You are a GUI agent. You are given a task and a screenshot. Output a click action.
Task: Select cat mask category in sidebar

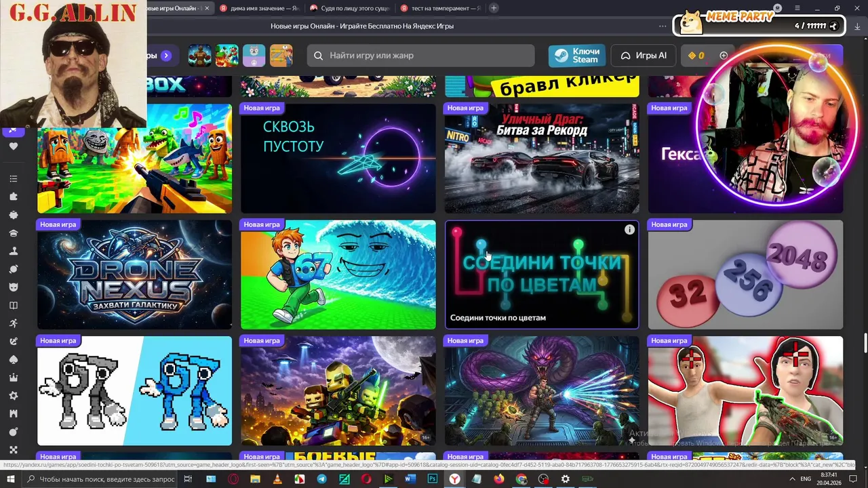[x=14, y=287]
